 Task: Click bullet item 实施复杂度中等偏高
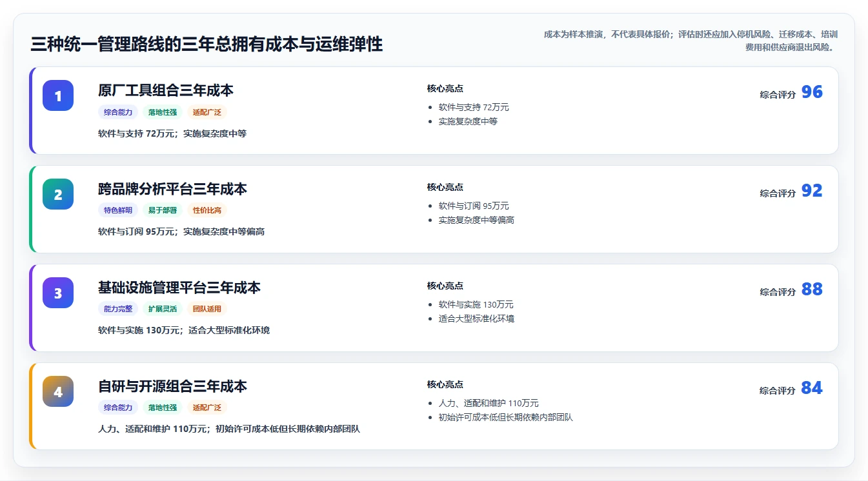(476, 220)
